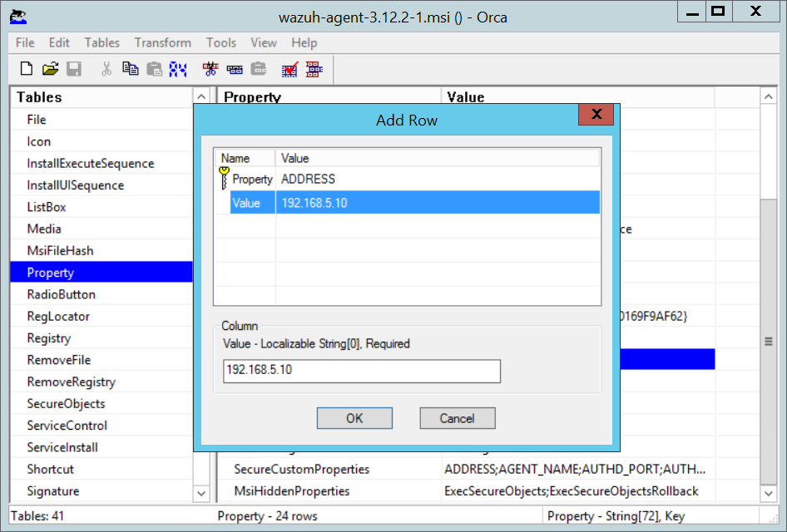
Task: Paste using the clipboard icon
Action: pos(154,69)
